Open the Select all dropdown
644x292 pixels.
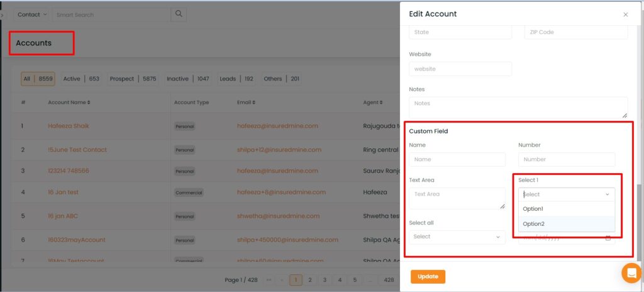coord(457,237)
